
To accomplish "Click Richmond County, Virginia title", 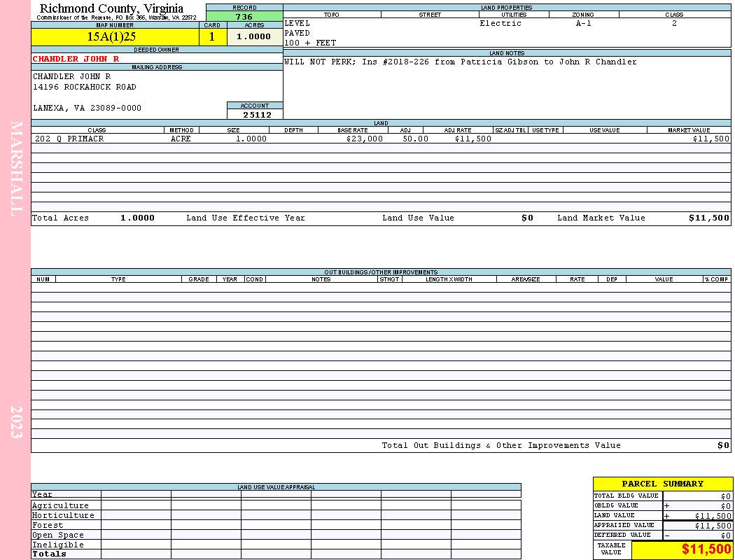I will pos(111,8).
